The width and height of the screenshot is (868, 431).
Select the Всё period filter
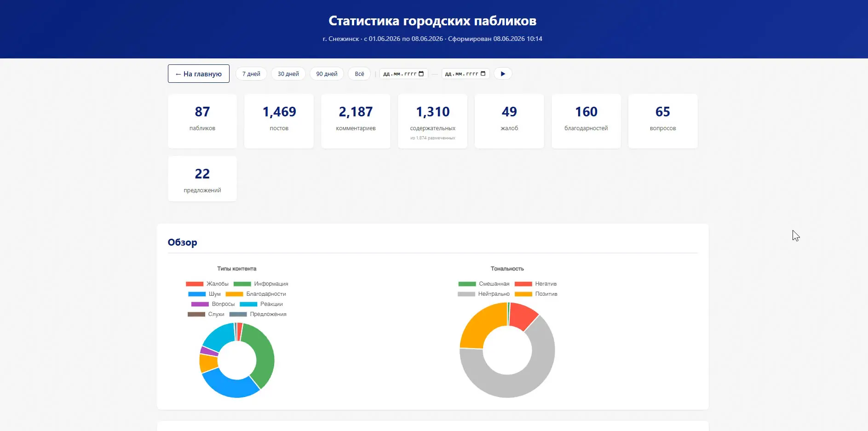pos(359,74)
